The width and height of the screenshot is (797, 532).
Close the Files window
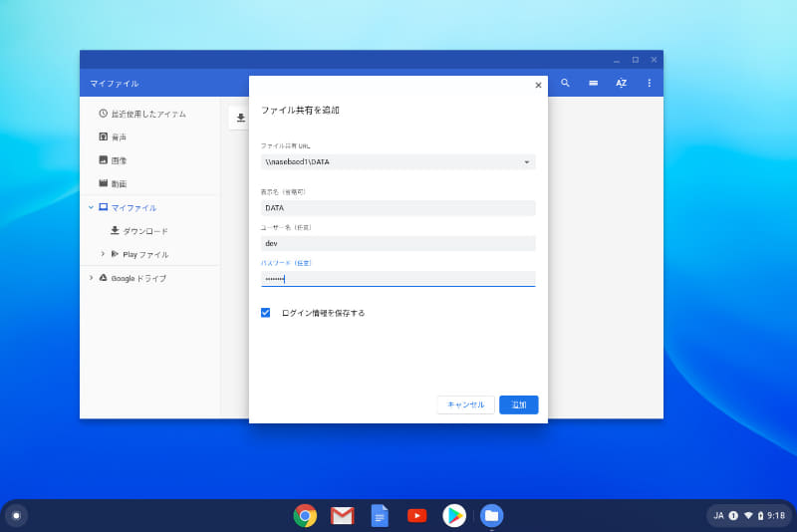click(x=654, y=60)
